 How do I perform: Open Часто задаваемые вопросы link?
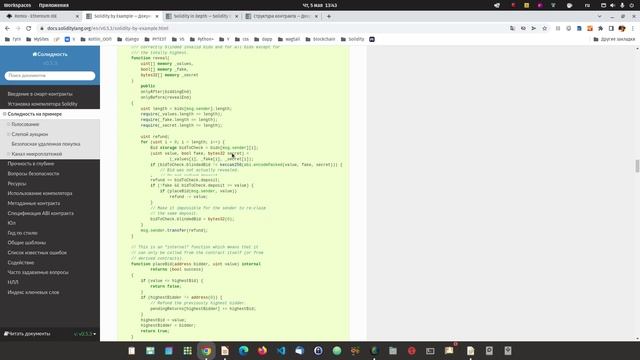coord(38,272)
